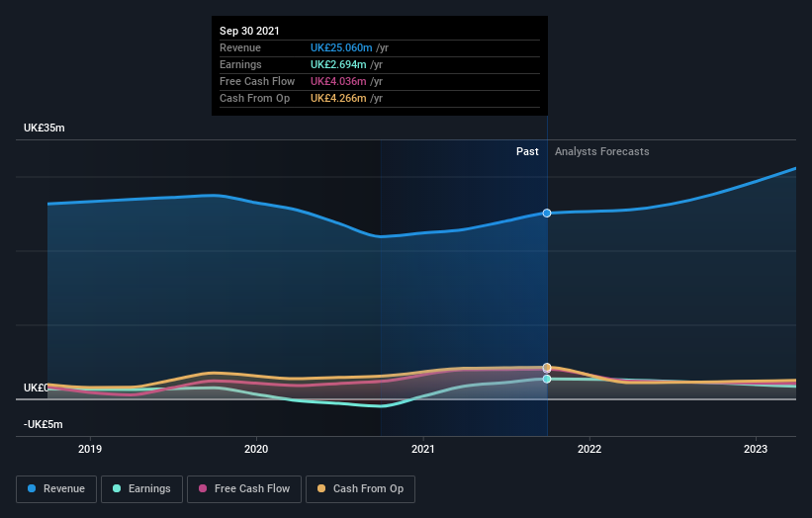Viewport: 812px width, 518px height.
Task: Click the UK£2.694m earnings value
Action: tap(338, 64)
